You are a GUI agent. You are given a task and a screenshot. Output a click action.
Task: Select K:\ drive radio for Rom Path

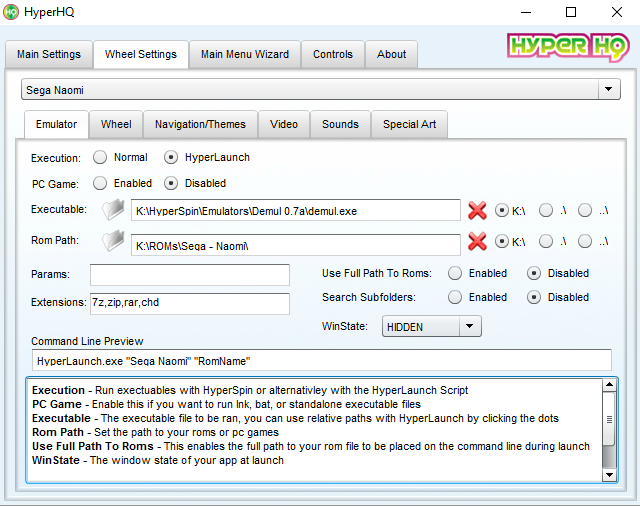pyautogui.click(x=502, y=242)
